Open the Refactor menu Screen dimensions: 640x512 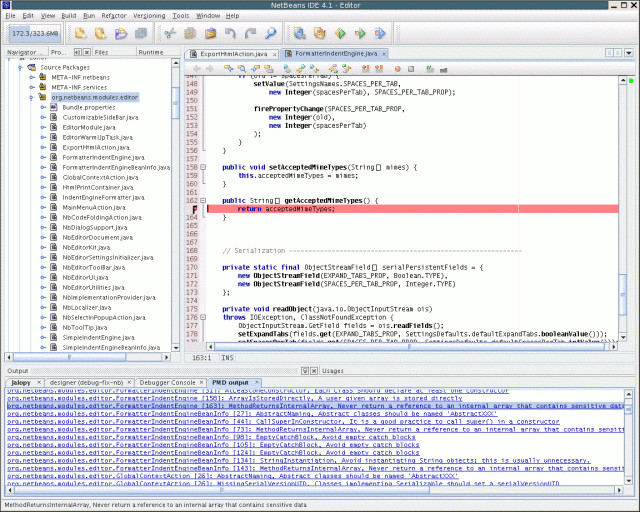114,16
